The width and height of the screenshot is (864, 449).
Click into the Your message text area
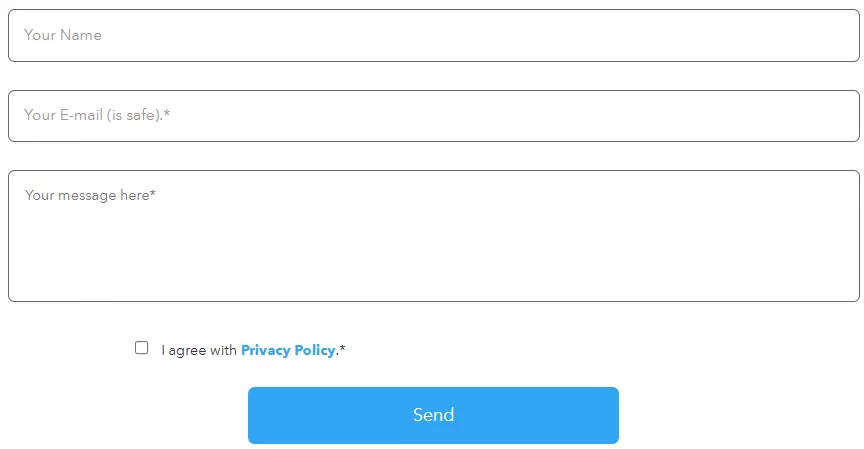pyautogui.click(x=433, y=235)
